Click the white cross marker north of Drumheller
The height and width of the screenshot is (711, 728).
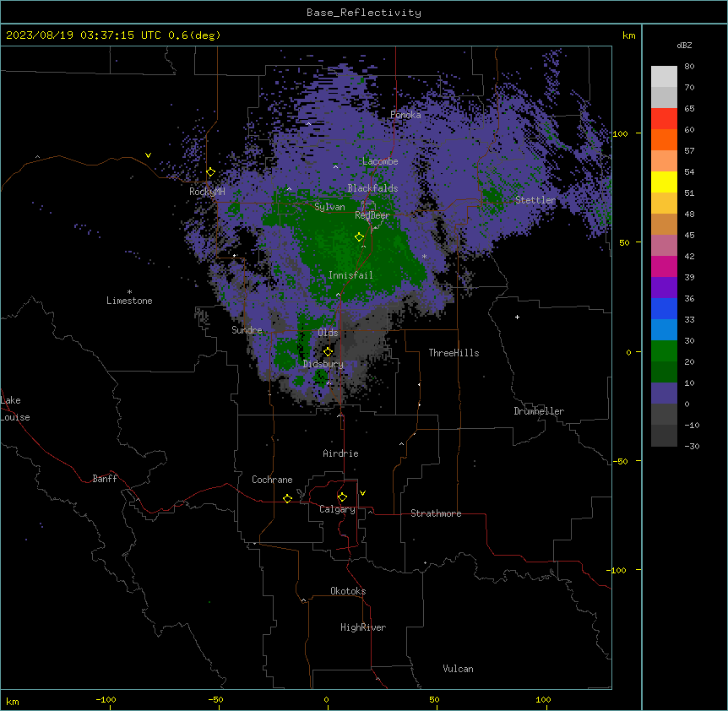[517, 317]
